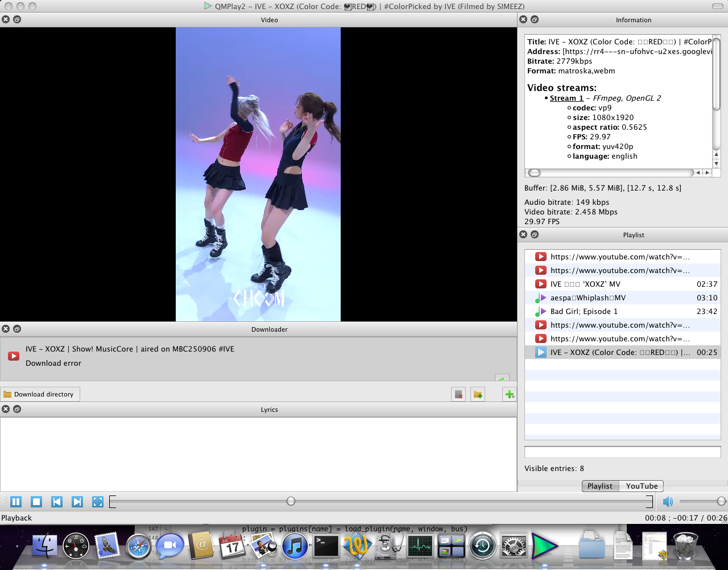Click the playing video frame
The image size is (728, 570).
(x=258, y=174)
